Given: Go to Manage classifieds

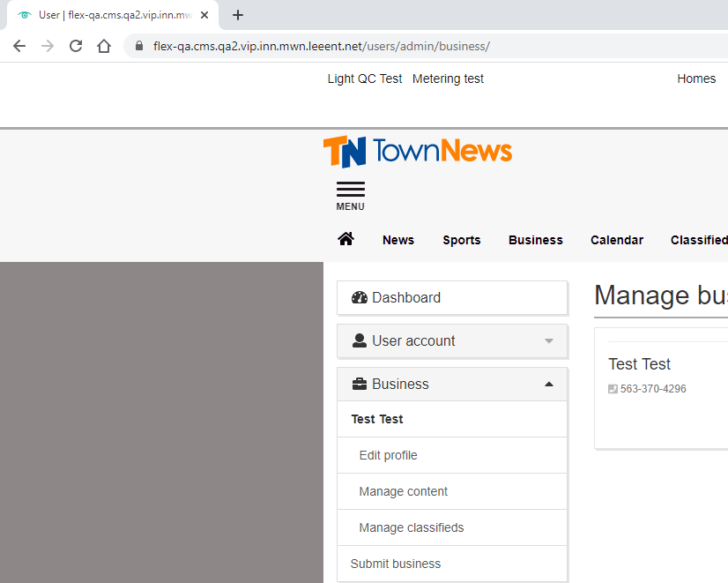Looking at the screenshot, I should pos(411,528).
